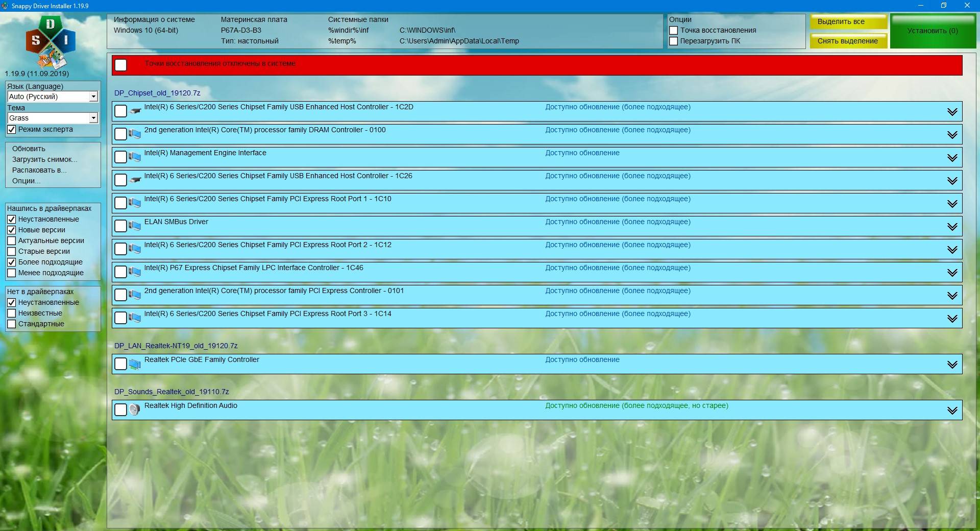Click Обновить menu item

pyautogui.click(x=29, y=149)
